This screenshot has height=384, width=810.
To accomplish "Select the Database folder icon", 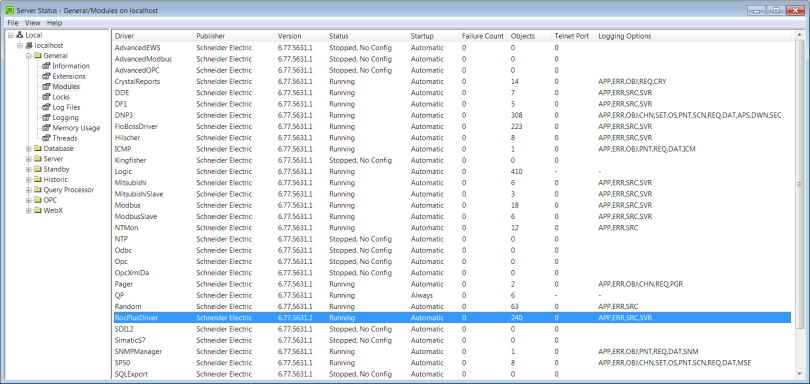I will point(38,149).
